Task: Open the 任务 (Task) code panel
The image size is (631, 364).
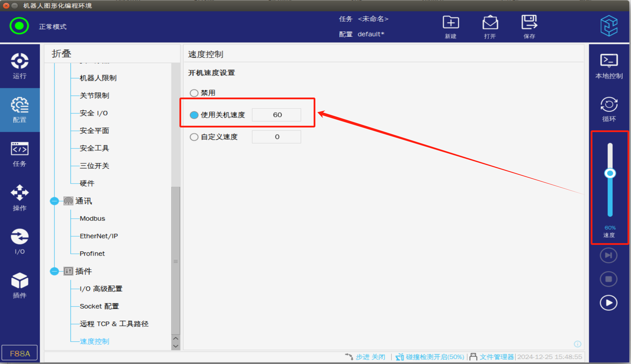Action: pyautogui.click(x=20, y=154)
